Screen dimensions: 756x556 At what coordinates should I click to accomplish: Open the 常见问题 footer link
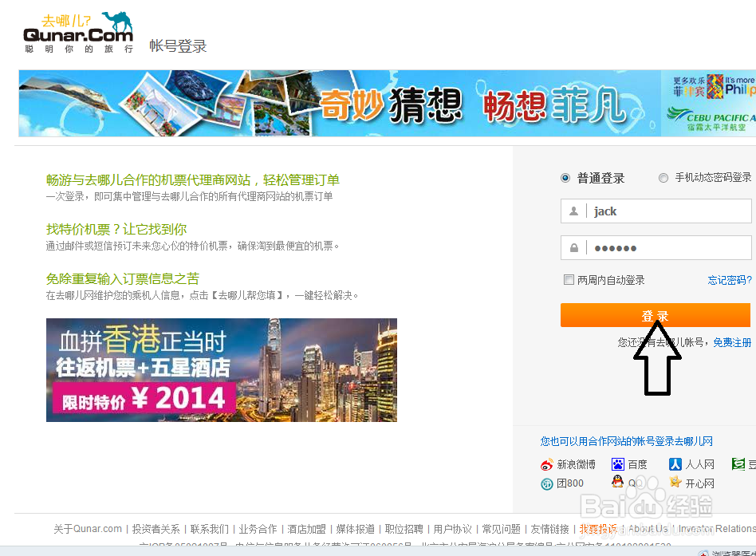pos(502,529)
